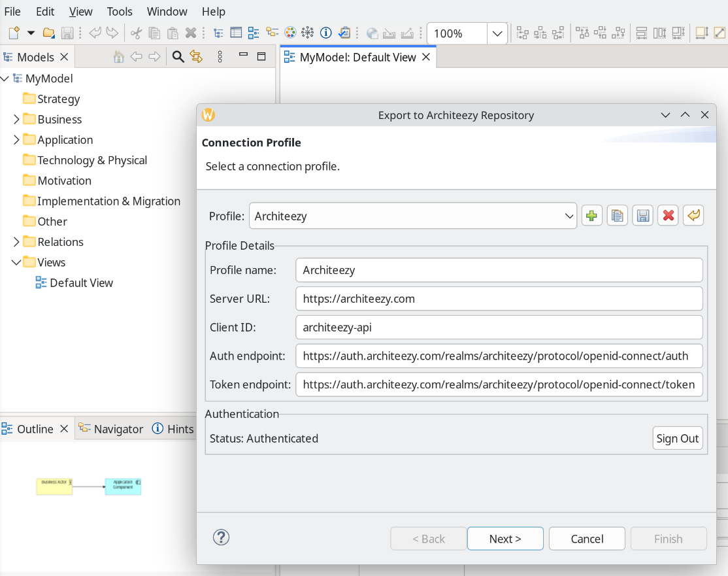Click the Server URL input field

[x=499, y=299]
